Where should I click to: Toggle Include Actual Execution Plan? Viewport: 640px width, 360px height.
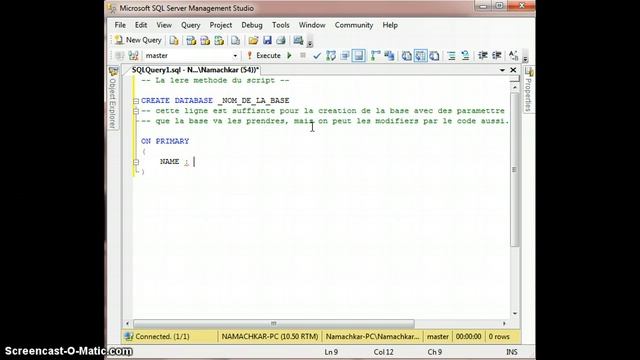[x=376, y=56]
